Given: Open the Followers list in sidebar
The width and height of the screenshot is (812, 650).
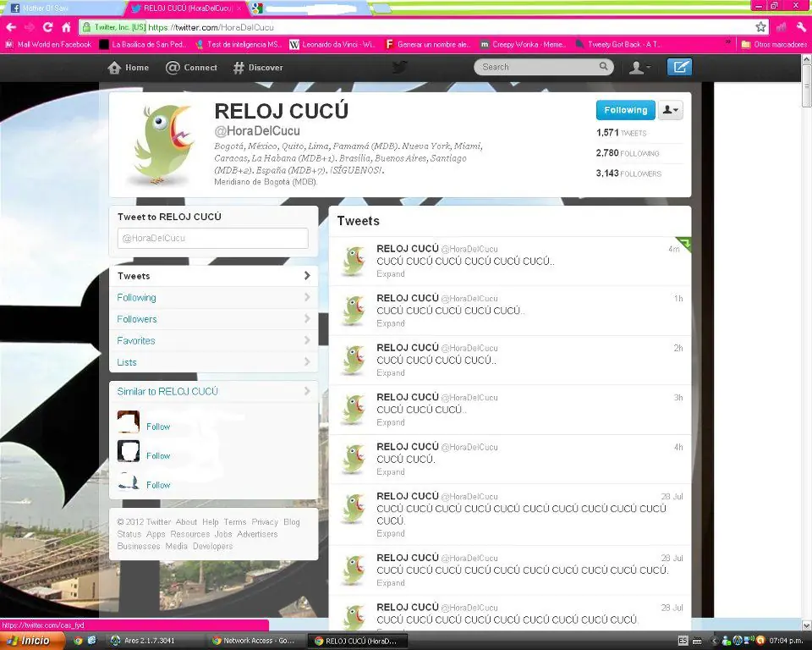Looking at the screenshot, I should click(x=213, y=319).
